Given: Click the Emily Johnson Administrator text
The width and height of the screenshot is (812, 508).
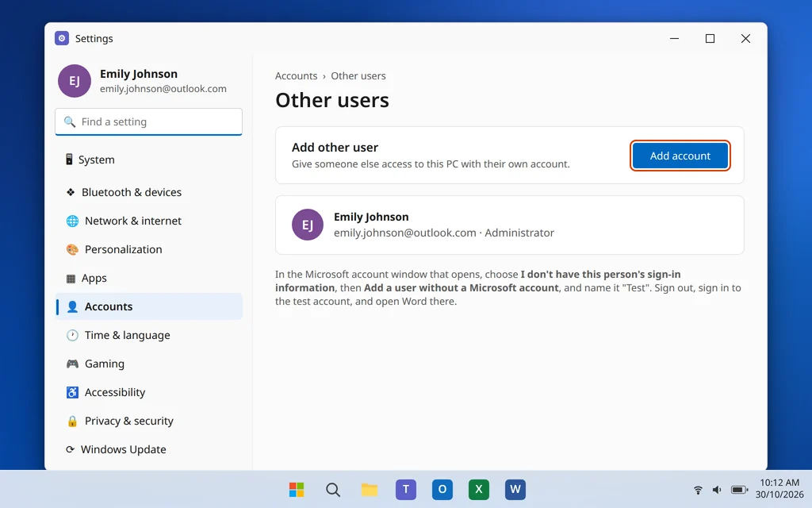Looking at the screenshot, I should coord(444,233).
